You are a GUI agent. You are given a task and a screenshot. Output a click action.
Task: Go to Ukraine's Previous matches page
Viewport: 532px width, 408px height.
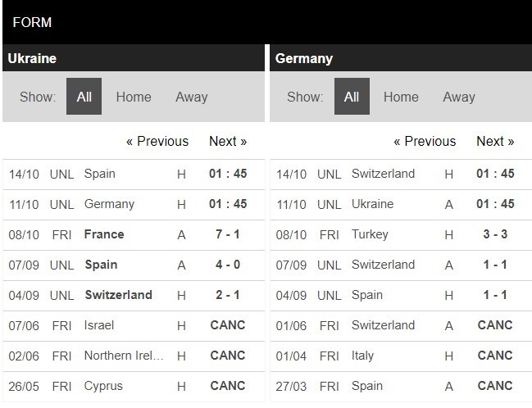[x=157, y=141]
